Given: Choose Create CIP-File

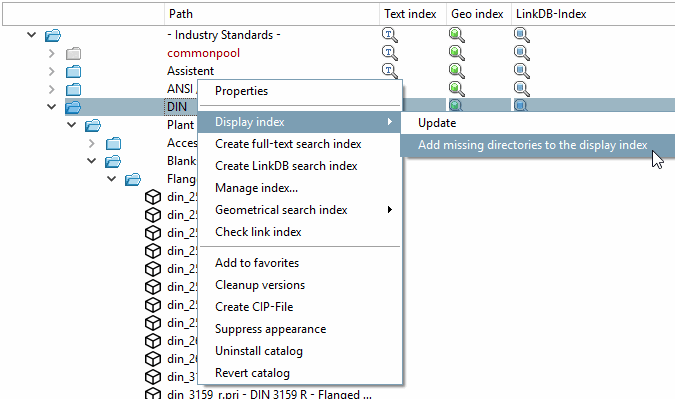Looking at the screenshot, I should point(300,306).
